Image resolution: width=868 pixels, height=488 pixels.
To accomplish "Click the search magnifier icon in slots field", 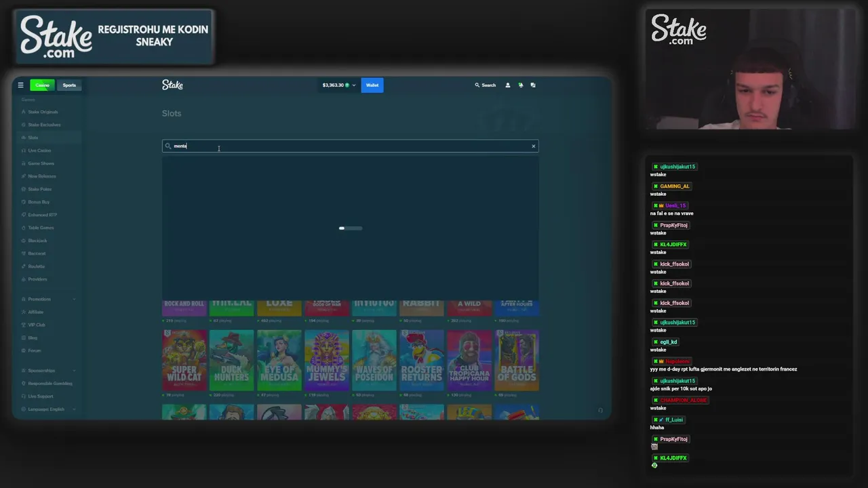I will pos(168,146).
